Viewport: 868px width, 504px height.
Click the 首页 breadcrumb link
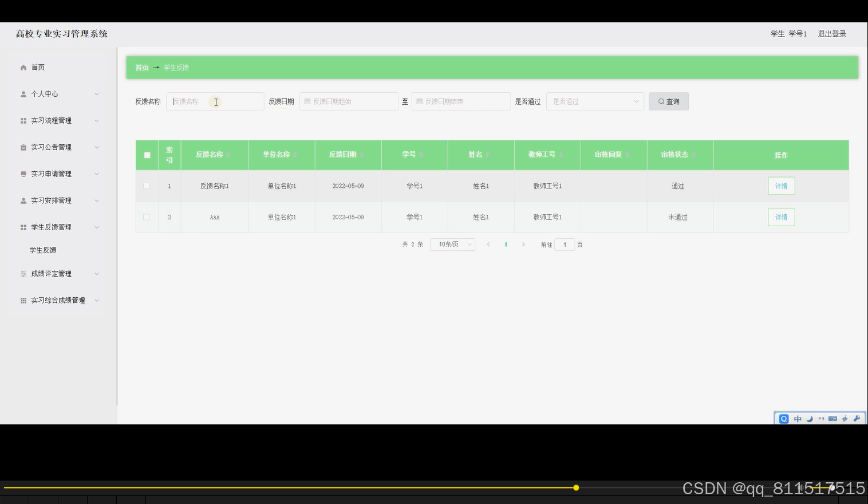click(142, 68)
